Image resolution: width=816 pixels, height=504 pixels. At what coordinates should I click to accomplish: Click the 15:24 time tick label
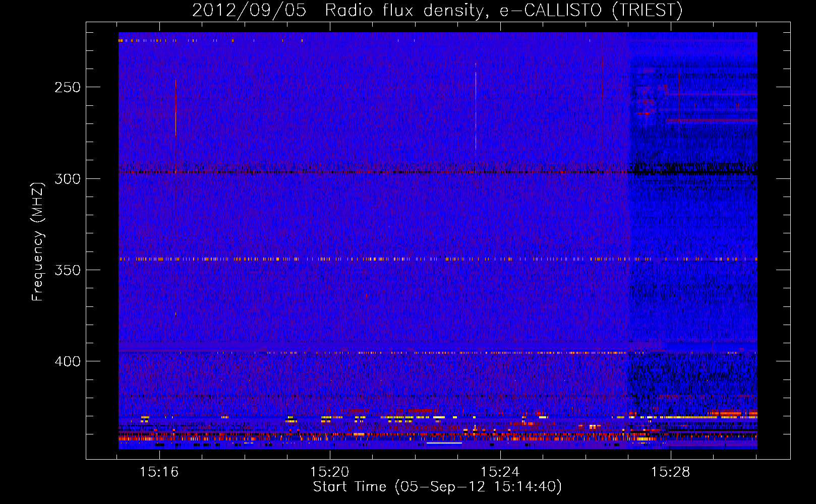500,472
